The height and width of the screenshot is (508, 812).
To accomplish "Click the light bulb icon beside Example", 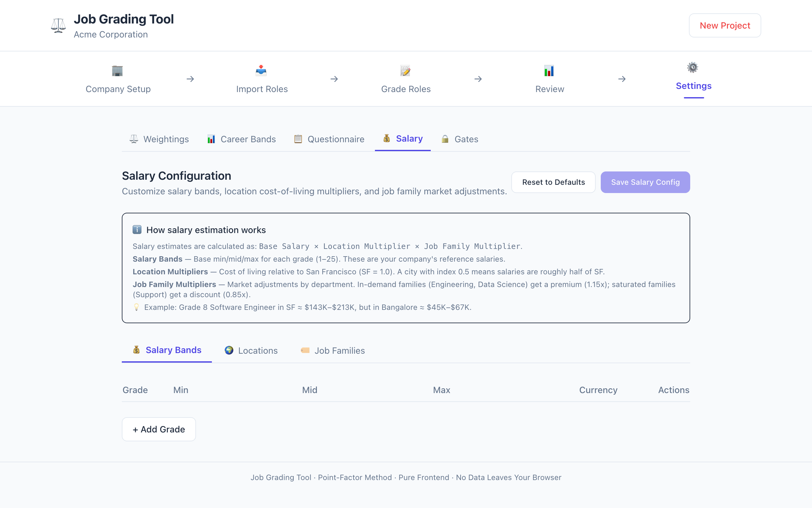I will (136, 307).
